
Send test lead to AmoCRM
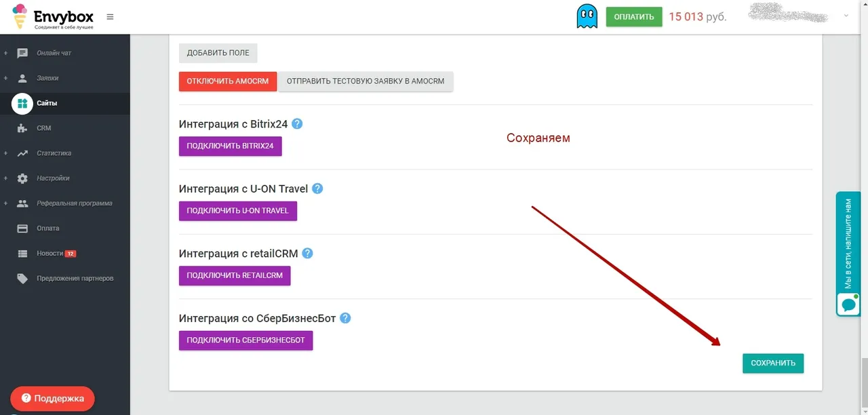point(366,81)
